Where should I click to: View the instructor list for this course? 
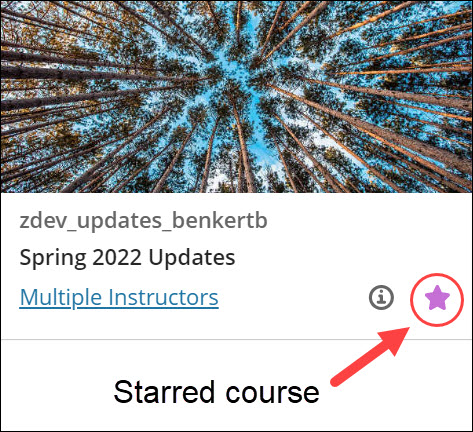point(119,297)
